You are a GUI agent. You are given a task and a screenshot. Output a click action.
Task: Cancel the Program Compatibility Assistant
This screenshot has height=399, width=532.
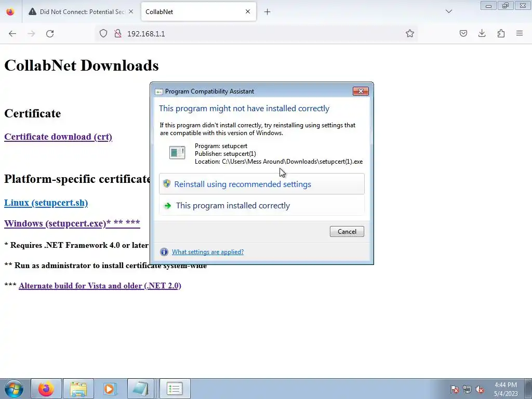347,231
